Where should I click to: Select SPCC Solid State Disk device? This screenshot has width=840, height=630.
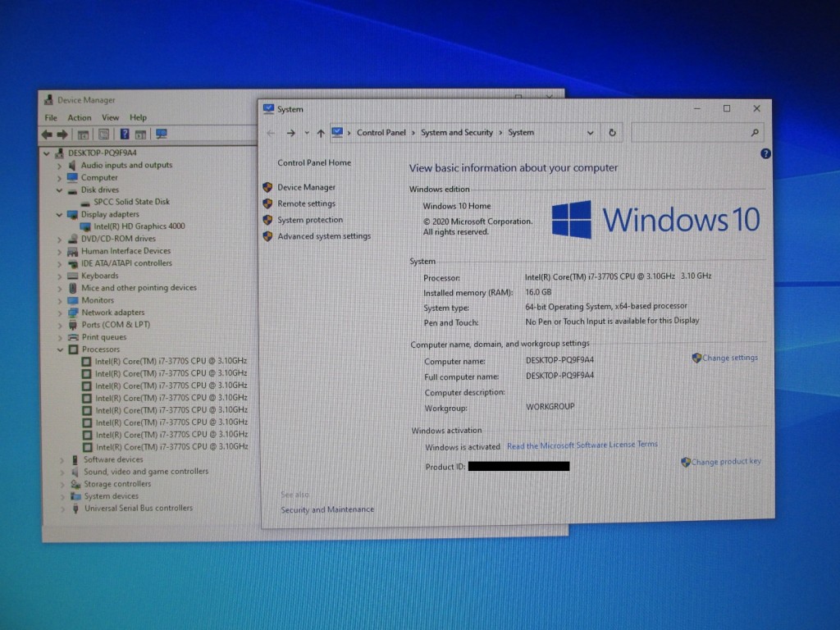[131, 202]
